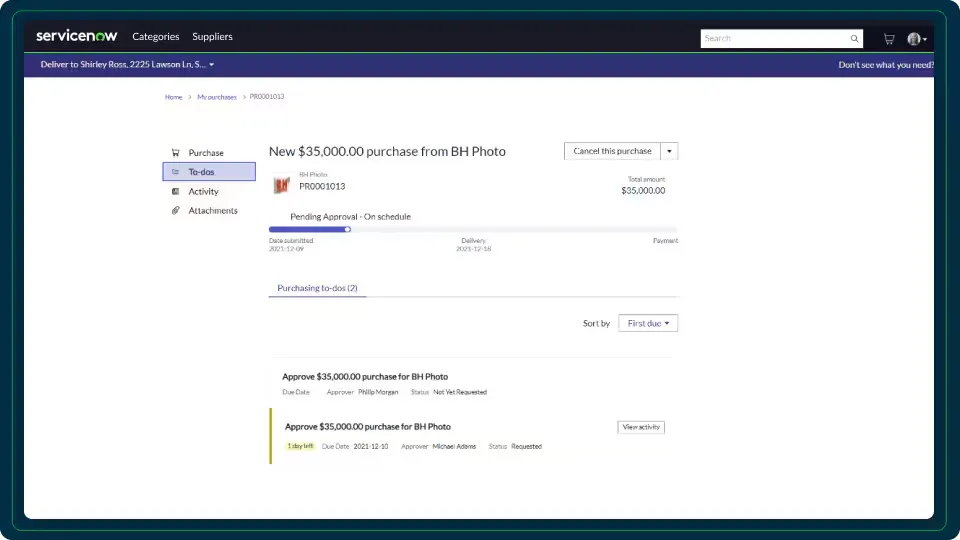
Task: Click the purchase progress bar marker
Action: pyautogui.click(x=347, y=230)
